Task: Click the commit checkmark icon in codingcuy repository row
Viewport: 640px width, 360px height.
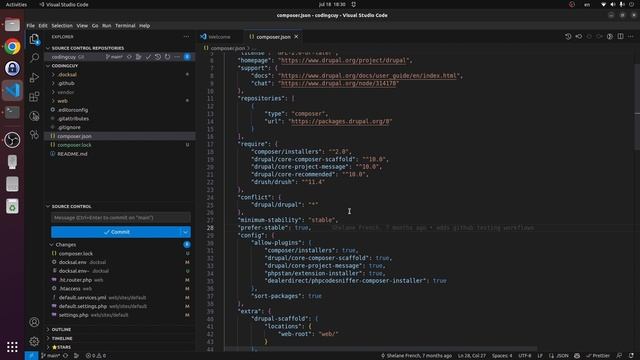Action: (x=148, y=57)
